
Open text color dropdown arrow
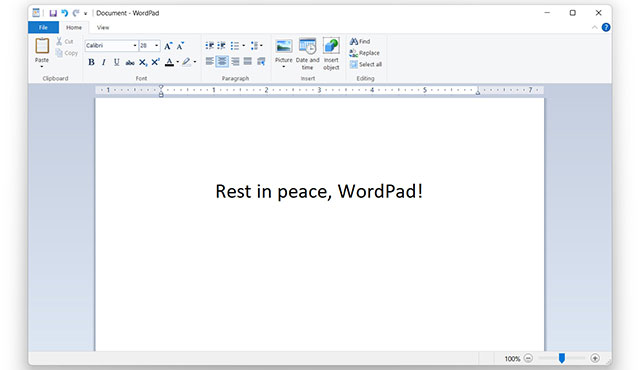pos(178,62)
